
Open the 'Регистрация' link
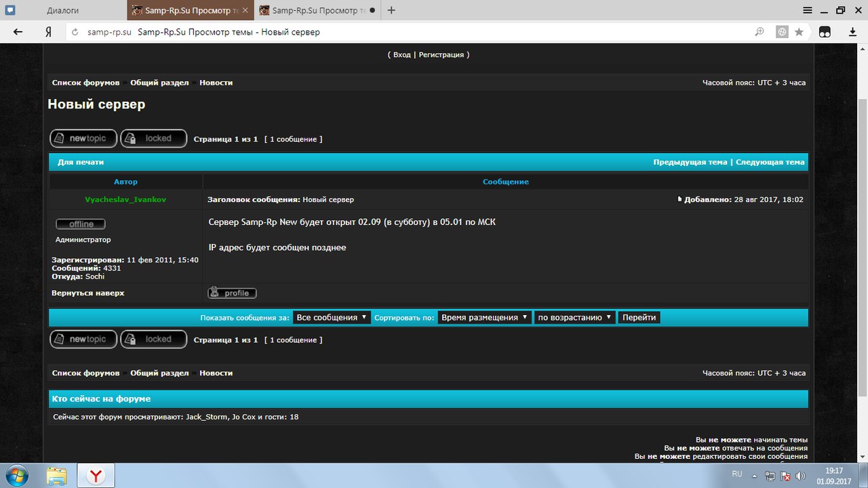[x=441, y=54]
